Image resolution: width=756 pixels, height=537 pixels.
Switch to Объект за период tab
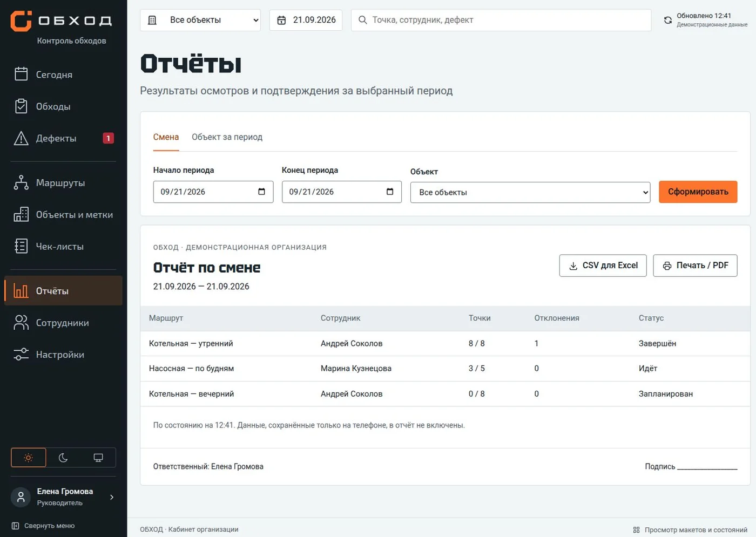coord(227,137)
